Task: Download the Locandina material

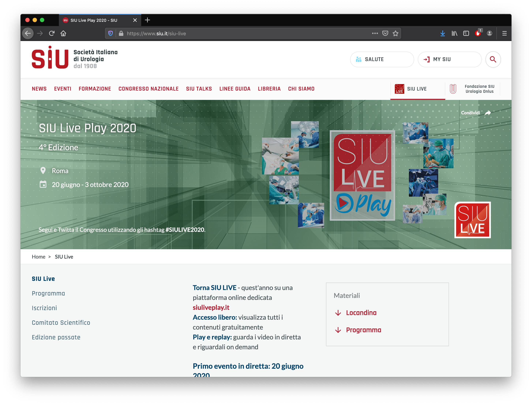Action: 361,313
